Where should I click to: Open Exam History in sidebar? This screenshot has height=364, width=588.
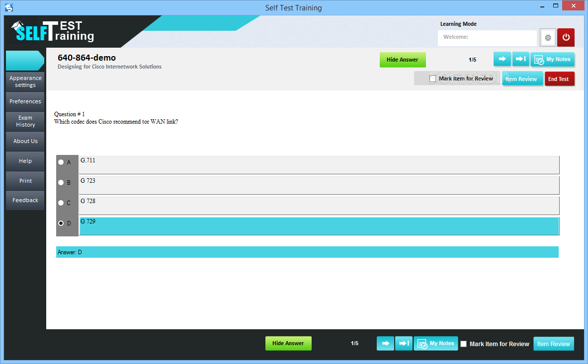click(x=25, y=121)
